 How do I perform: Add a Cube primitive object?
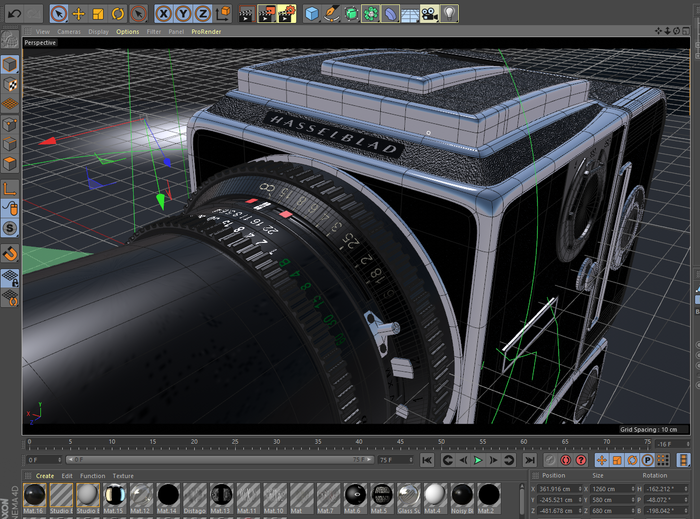tap(312, 14)
